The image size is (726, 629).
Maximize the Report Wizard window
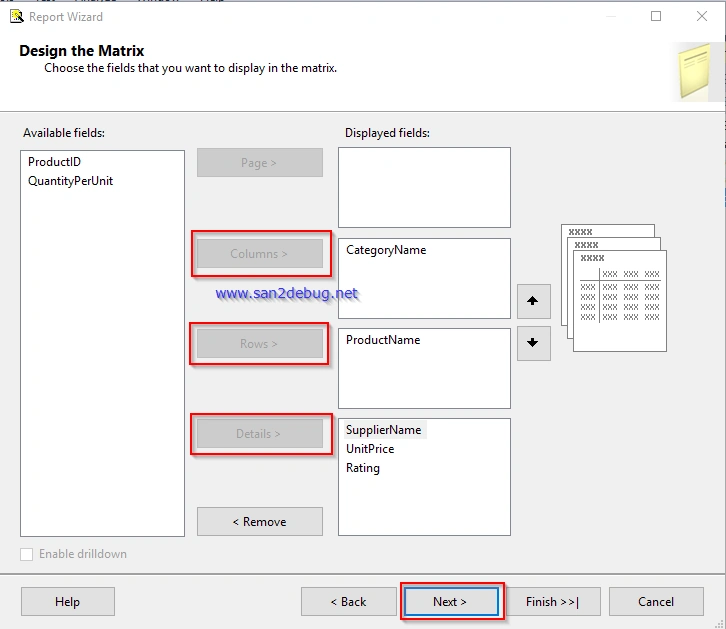pos(656,16)
